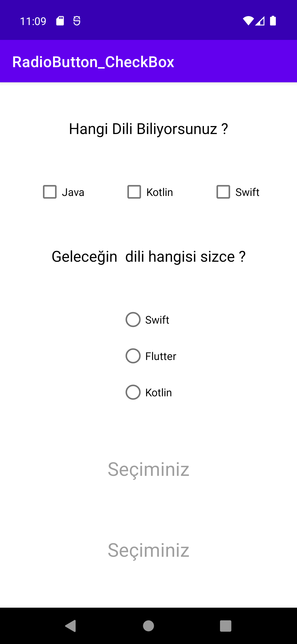Tap the upper Seçiminiz text
This screenshot has width=297, height=644.
click(x=148, y=470)
